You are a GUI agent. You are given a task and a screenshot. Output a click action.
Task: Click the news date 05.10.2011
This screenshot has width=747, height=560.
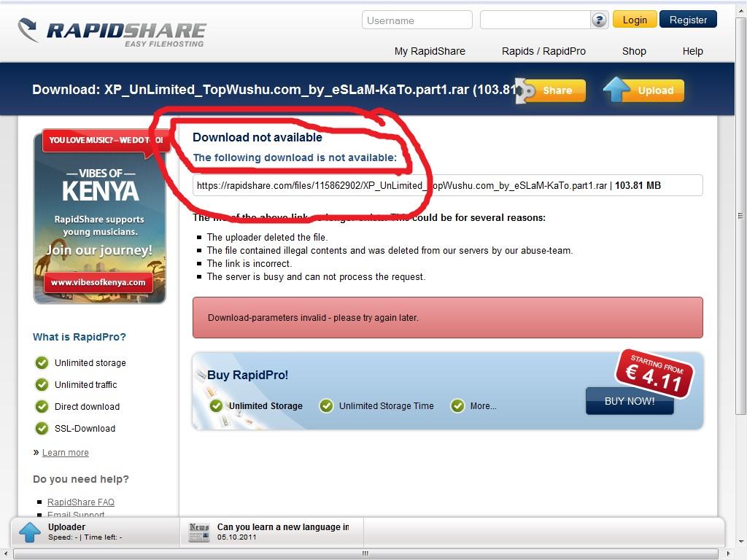[237, 537]
